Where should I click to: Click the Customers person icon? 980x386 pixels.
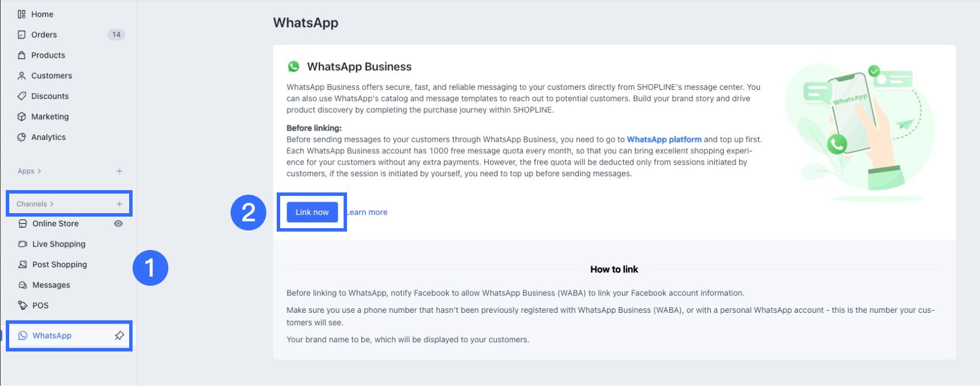[x=21, y=75]
